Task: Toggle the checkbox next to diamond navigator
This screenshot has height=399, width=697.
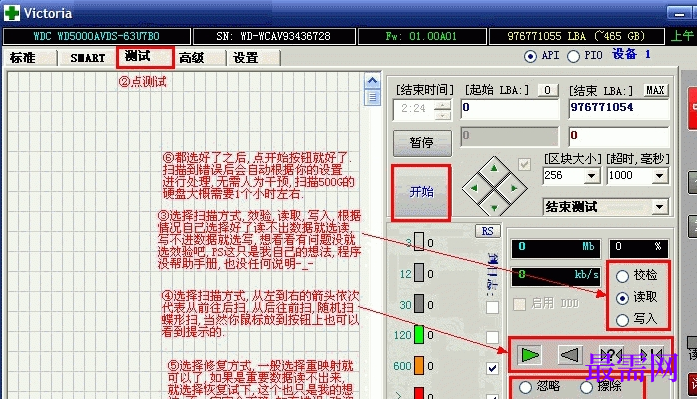Action: point(525,164)
